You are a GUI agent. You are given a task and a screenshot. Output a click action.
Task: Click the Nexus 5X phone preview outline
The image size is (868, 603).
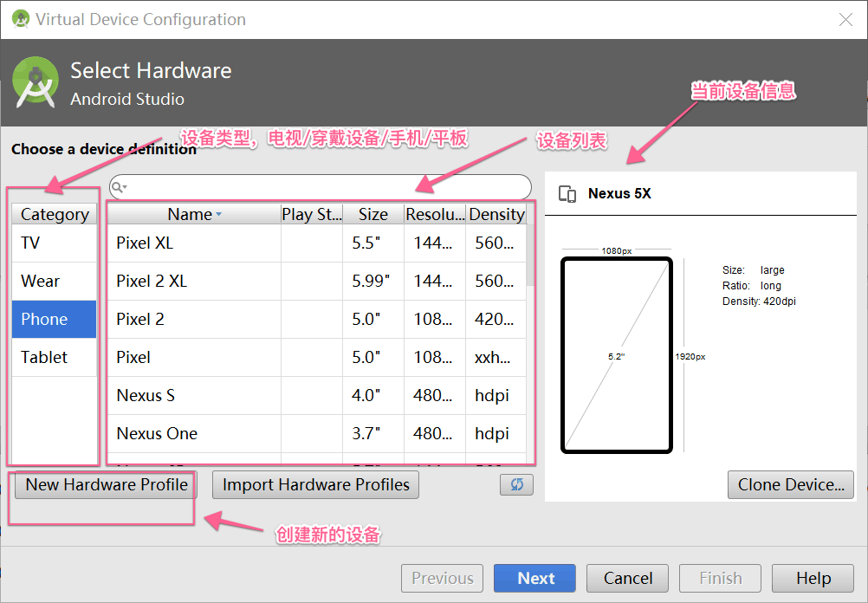(617, 355)
